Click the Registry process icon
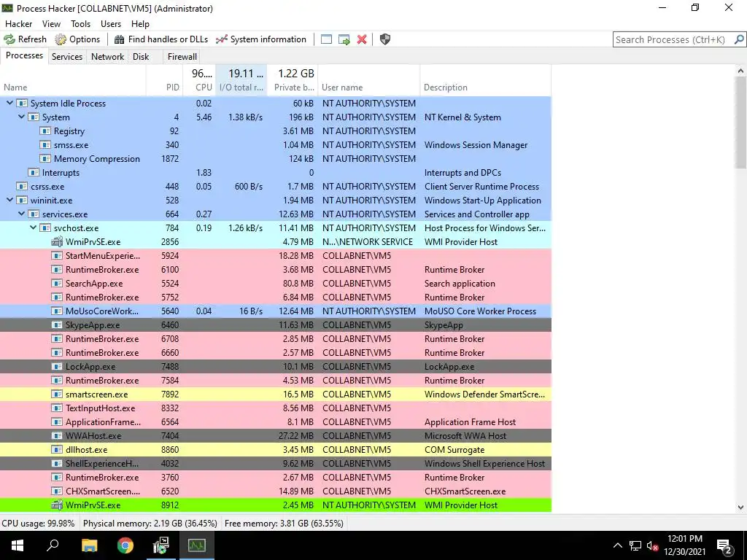This screenshot has width=747, height=560. click(45, 131)
